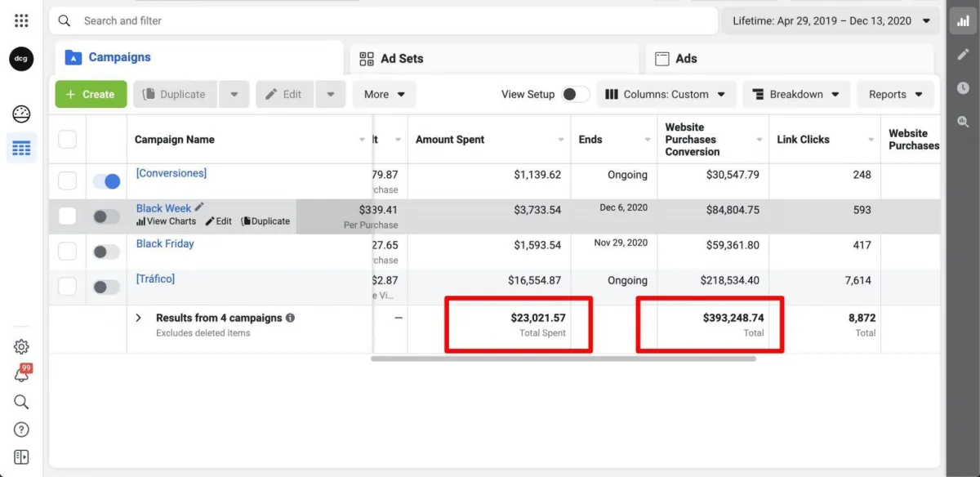Click the green Create button

[x=91, y=95]
